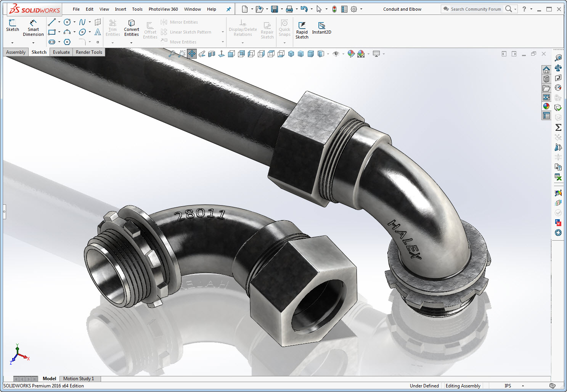Select the Spline sketch tool
The width and height of the screenshot is (567, 392).
82,22
